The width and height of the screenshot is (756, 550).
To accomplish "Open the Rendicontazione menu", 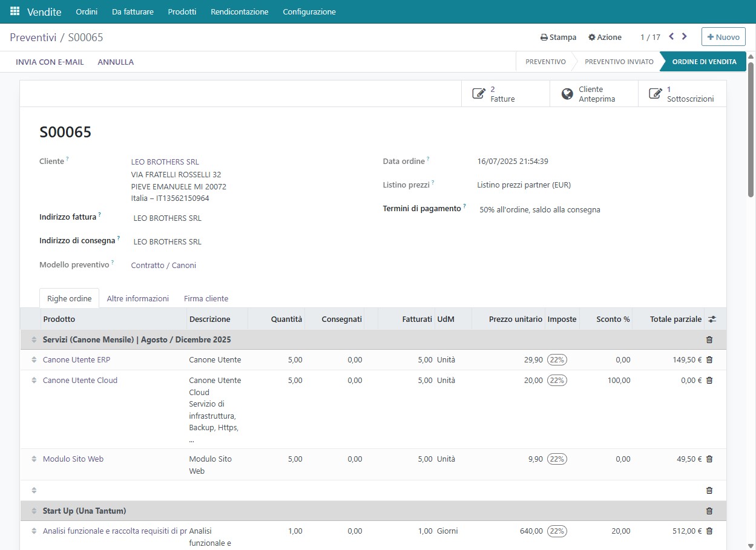I will (x=239, y=11).
